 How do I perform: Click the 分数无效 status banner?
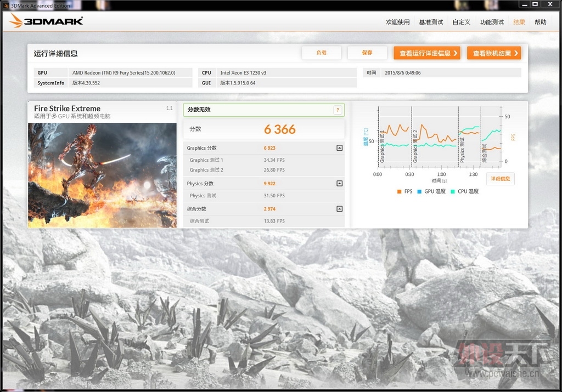[264, 110]
